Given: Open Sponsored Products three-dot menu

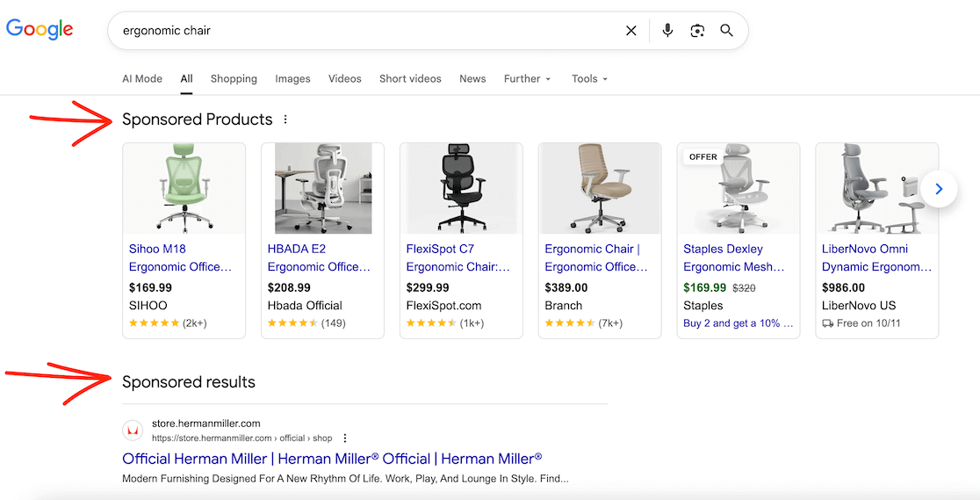Looking at the screenshot, I should pyautogui.click(x=285, y=119).
